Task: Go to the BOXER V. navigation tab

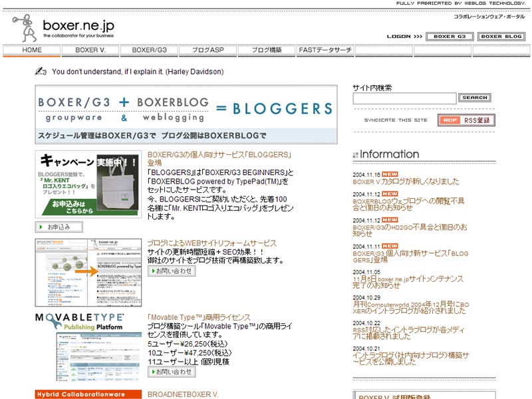Action: (90, 50)
